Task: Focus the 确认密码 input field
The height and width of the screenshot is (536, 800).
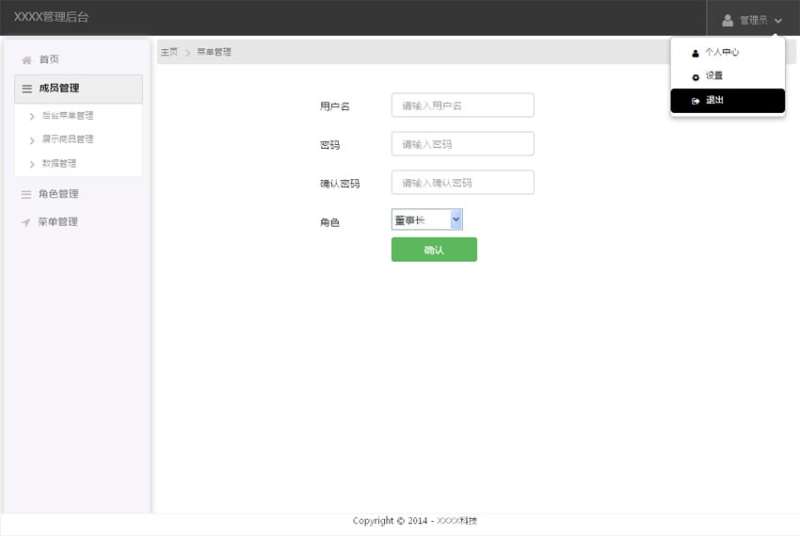Action: (462, 183)
